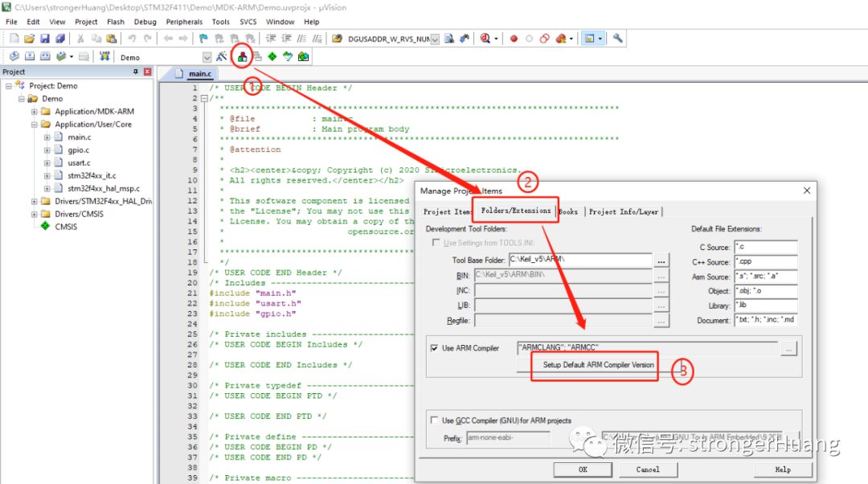This screenshot has height=484, width=868.
Task: Expand the stm32f4xx_hal_msp.c file node
Action: point(47,188)
